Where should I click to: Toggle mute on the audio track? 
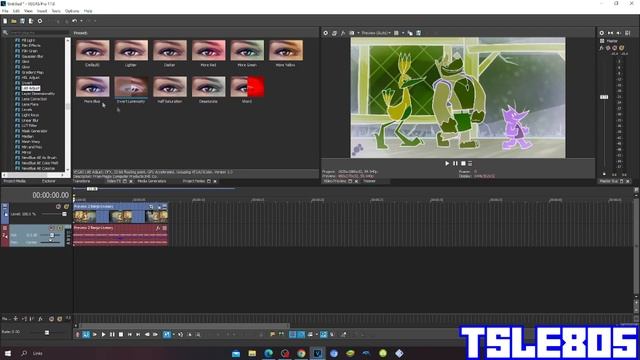51,228
